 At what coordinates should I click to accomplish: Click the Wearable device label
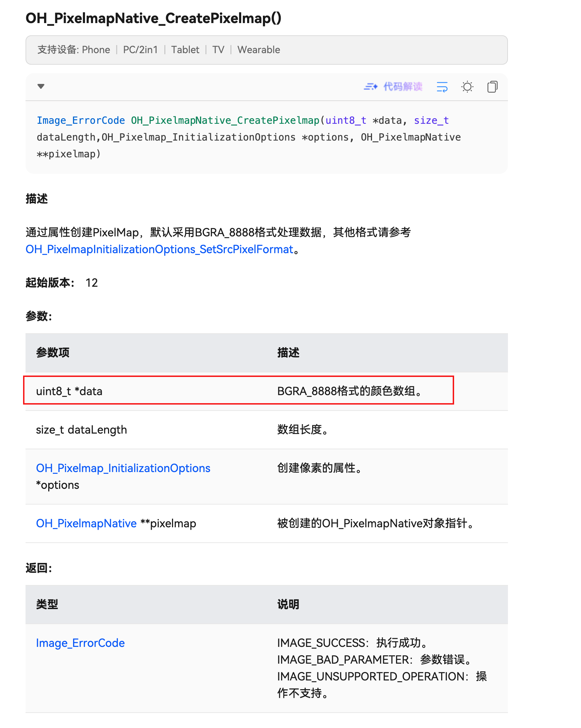click(x=259, y=50)
